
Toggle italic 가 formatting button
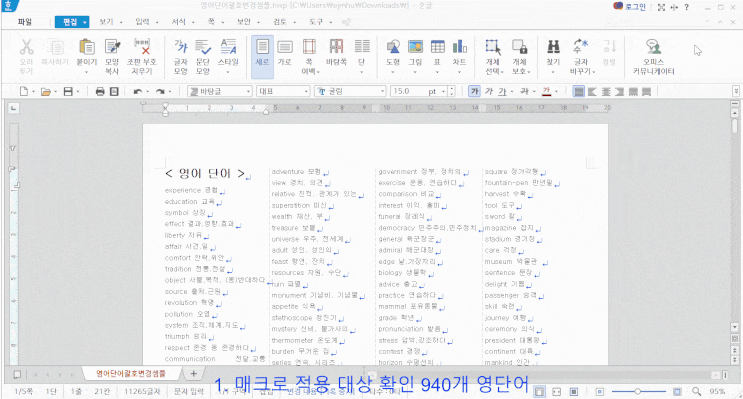point(489,91)
